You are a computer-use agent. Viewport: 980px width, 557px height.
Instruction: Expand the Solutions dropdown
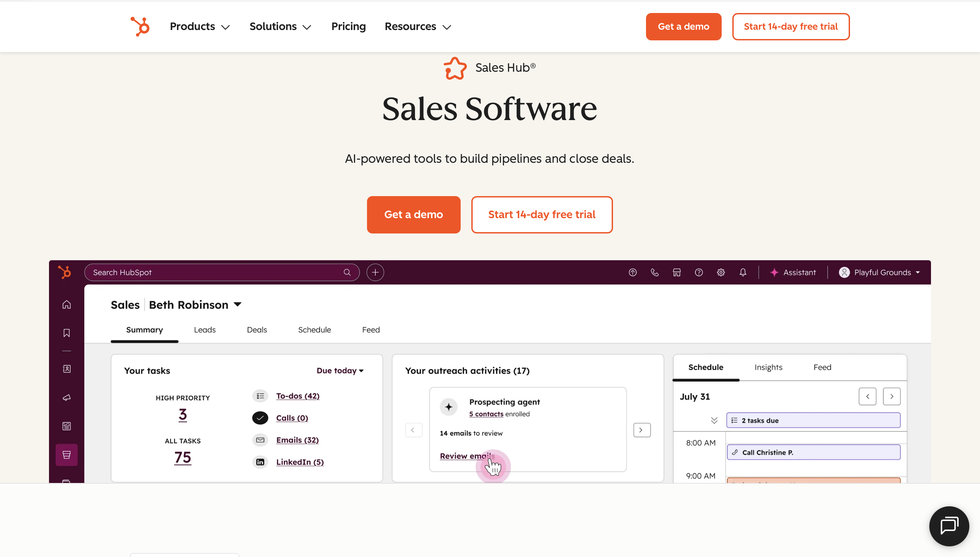(280, 26)
